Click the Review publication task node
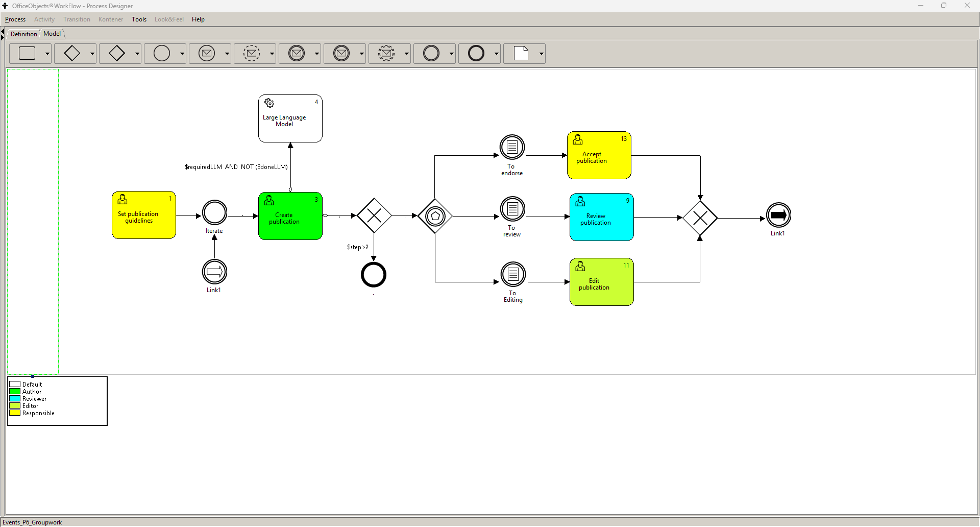980x527 pixels. [602, 217]
